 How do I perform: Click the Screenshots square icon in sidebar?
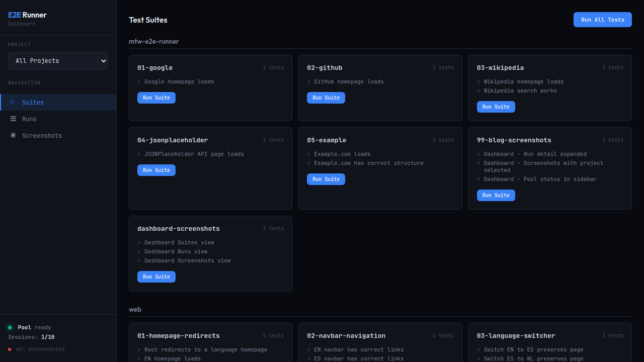[13, 135]
